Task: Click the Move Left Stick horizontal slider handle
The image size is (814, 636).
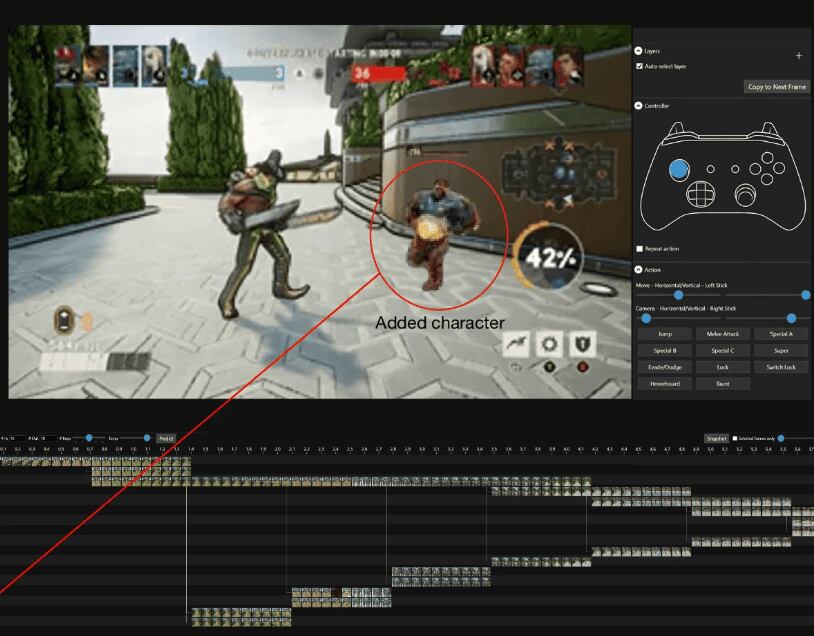Action: coord(679,295)
